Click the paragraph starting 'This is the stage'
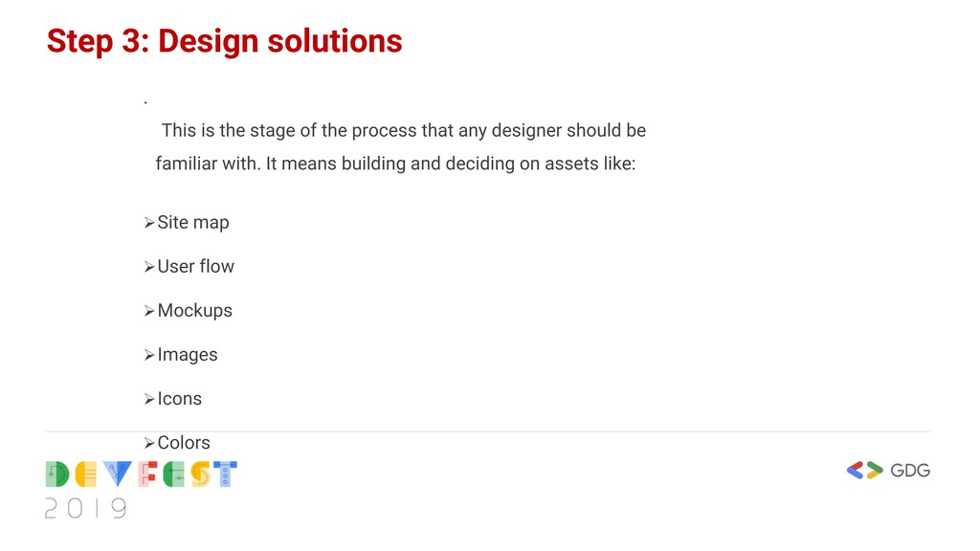The width and height of the screenshot is (980, 551). pos(401,146)
